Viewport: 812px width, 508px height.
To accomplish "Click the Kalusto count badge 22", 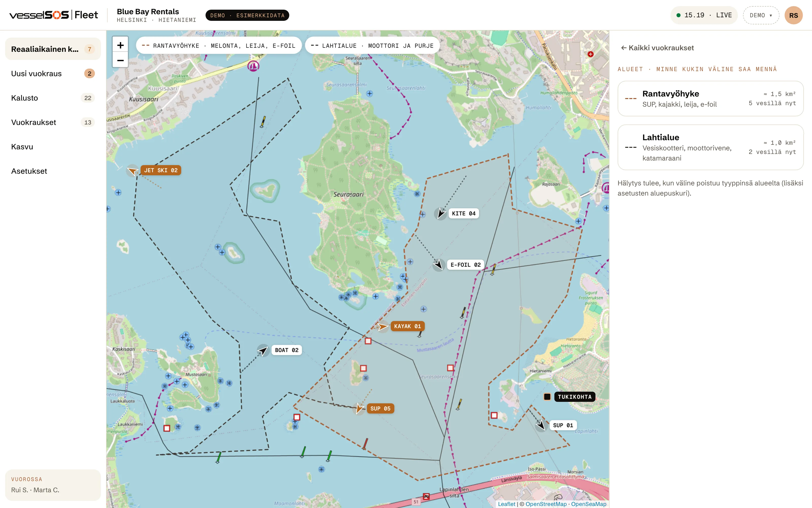I will (88, 98).
